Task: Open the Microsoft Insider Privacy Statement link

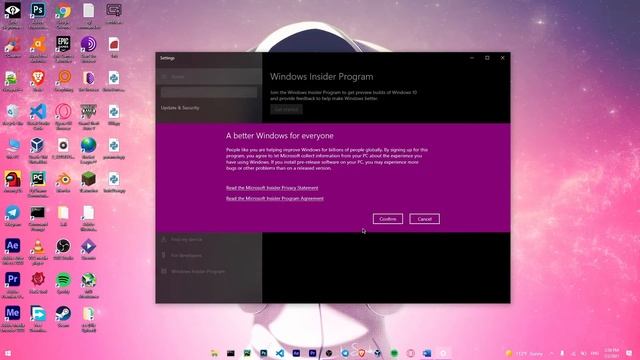Action: click(272, 188)
